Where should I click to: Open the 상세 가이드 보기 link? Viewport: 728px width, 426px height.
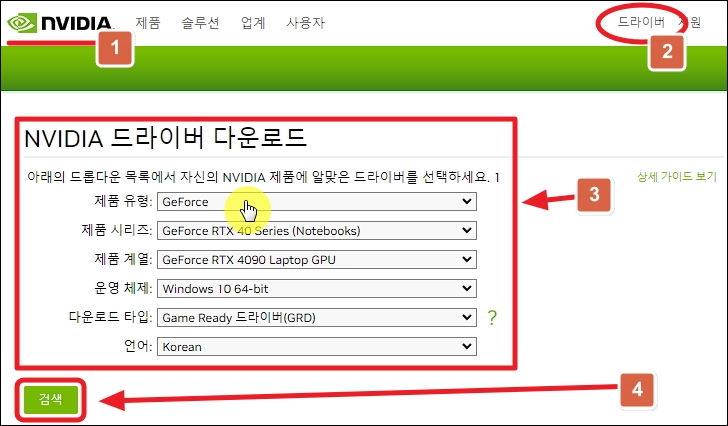tap(677, 176)
